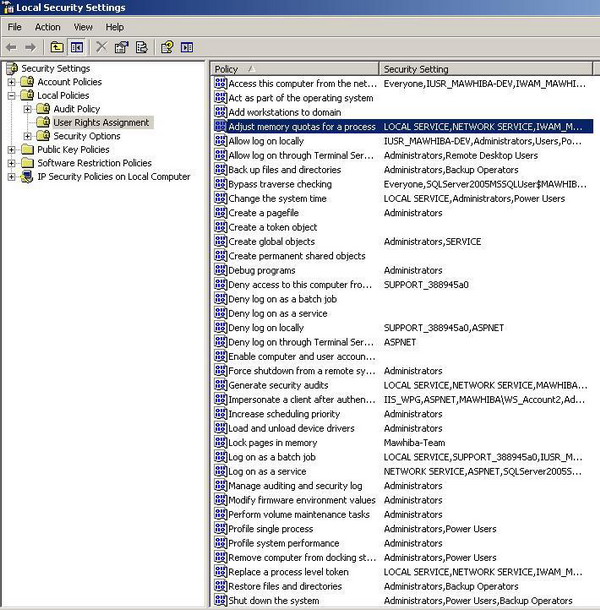Open the Properties toolbar icon
This screenshot has width=600, height=610.
[x=121, y=47]
